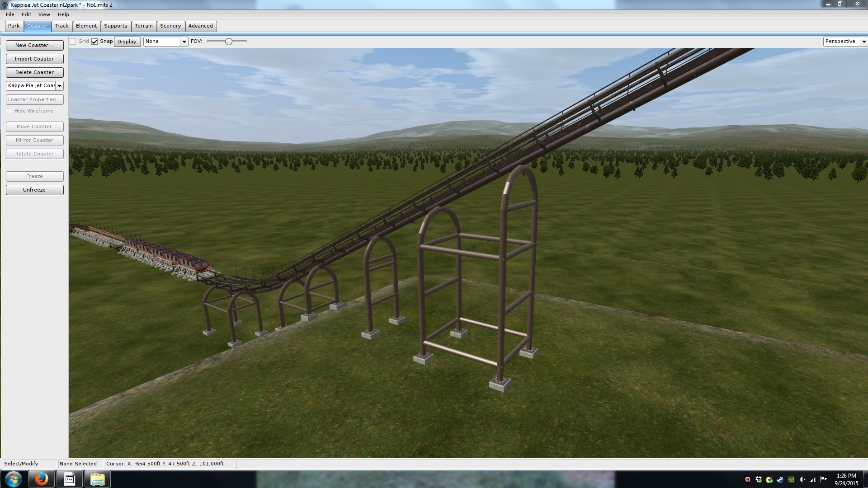Screen dimensions: 868x488
Task: Click the New Coaster button
Action: (34, 45)
